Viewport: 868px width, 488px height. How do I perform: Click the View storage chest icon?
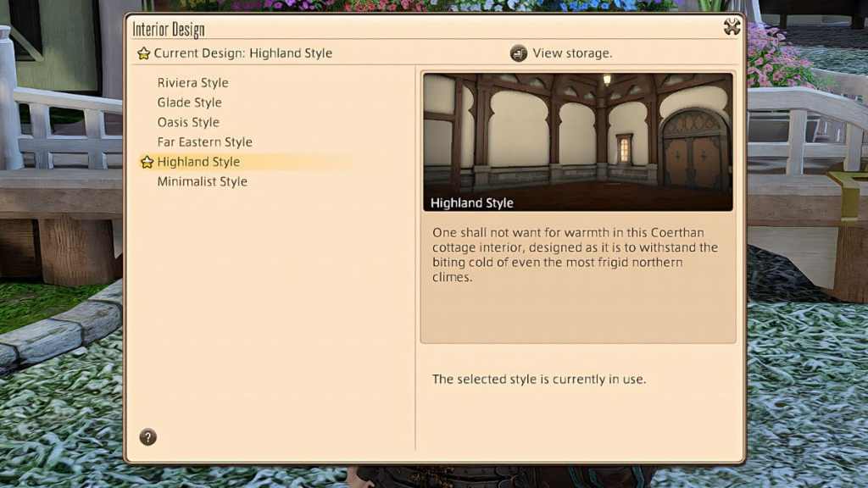tap(519, 53)
